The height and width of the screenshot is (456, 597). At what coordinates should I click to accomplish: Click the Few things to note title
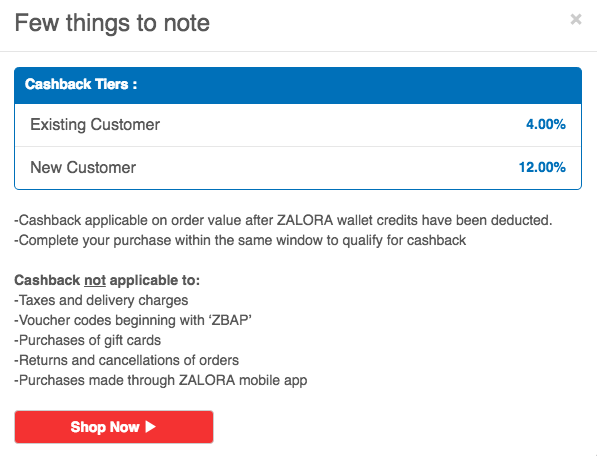[x=112, y=23]
